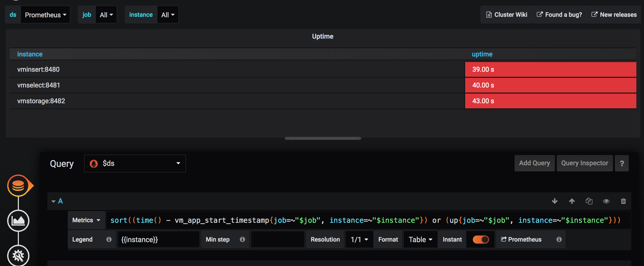Select the vmselect:8481 instance cell
This screenshot has height=266, width=644.
coord(237,85)
